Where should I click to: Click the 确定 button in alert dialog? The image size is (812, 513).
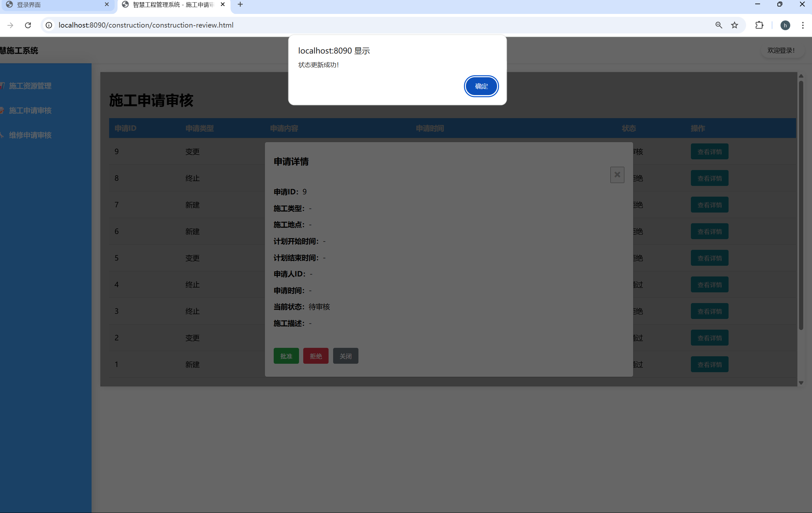point(481,86)
